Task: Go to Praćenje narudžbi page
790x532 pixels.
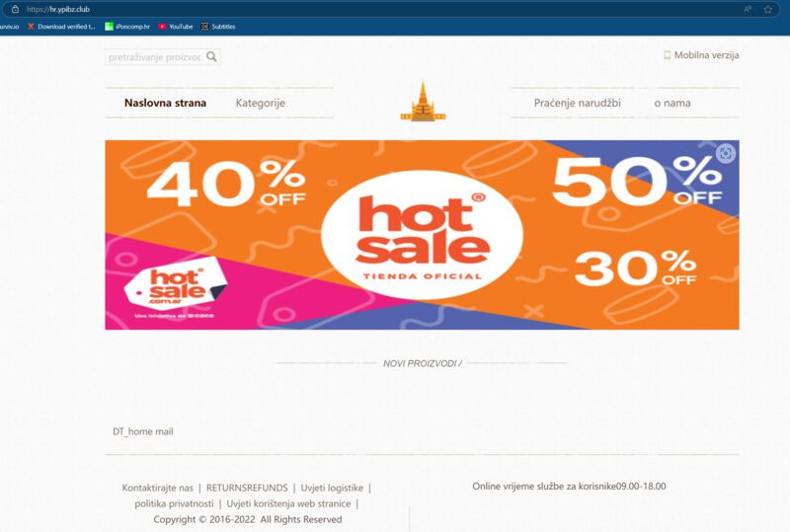Action: 578,103
